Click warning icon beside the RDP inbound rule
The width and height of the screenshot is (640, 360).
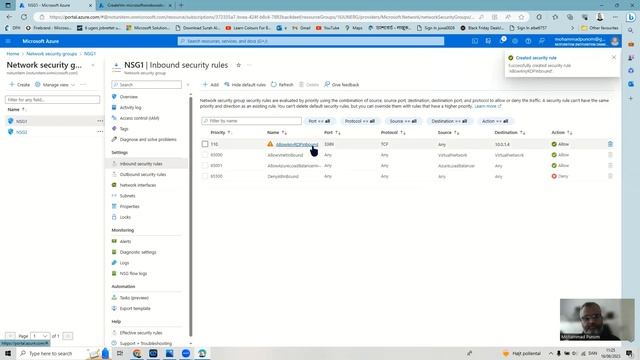click(270, 144)
